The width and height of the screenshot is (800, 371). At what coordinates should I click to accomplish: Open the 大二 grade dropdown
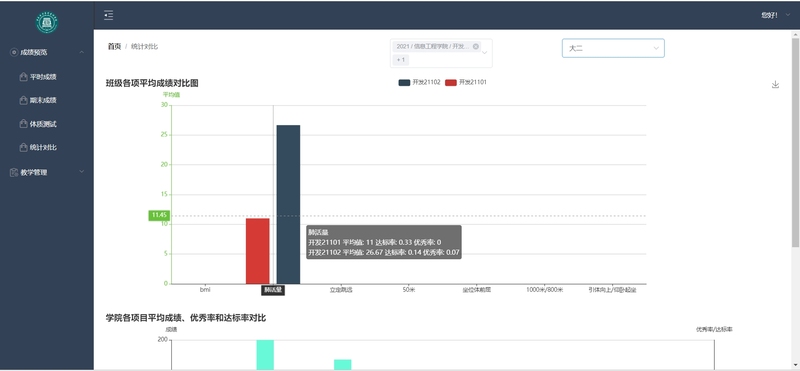coord(613,48)
